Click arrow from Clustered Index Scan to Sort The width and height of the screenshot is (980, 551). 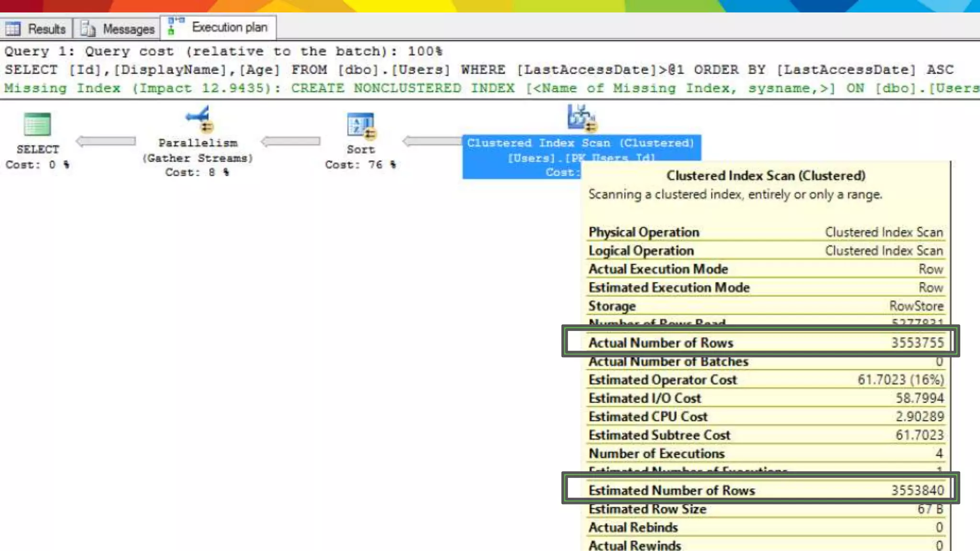click(x=432, y=141)
